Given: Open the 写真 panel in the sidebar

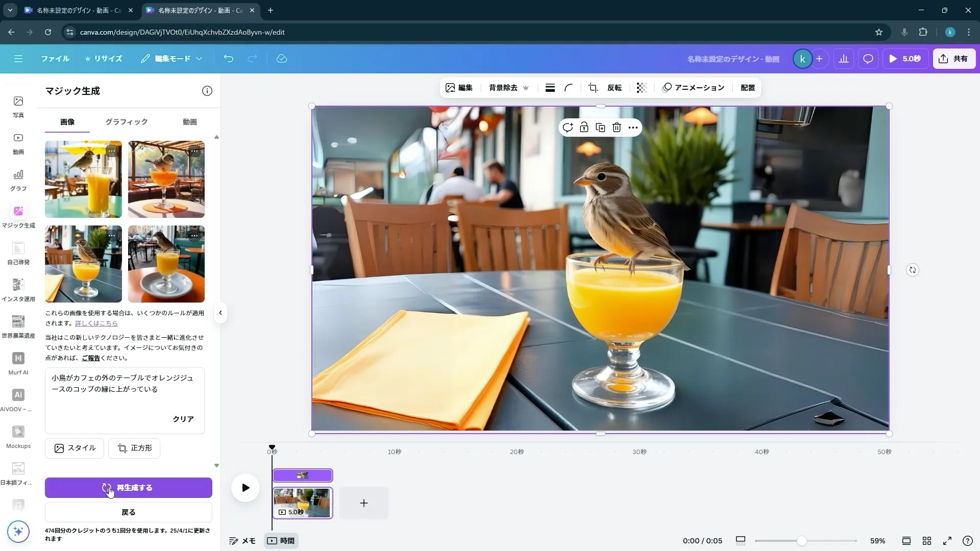Looking at the screenshot, I should 18,106.
